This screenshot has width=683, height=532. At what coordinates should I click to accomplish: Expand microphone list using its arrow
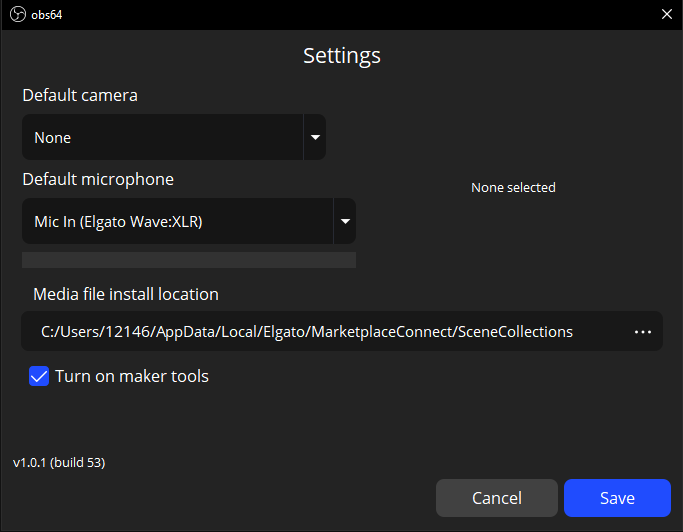[x=344, y=221]
